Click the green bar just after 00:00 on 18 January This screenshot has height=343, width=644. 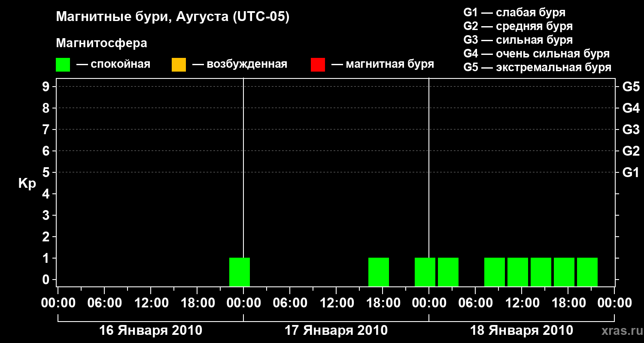(x=448, y=272)
